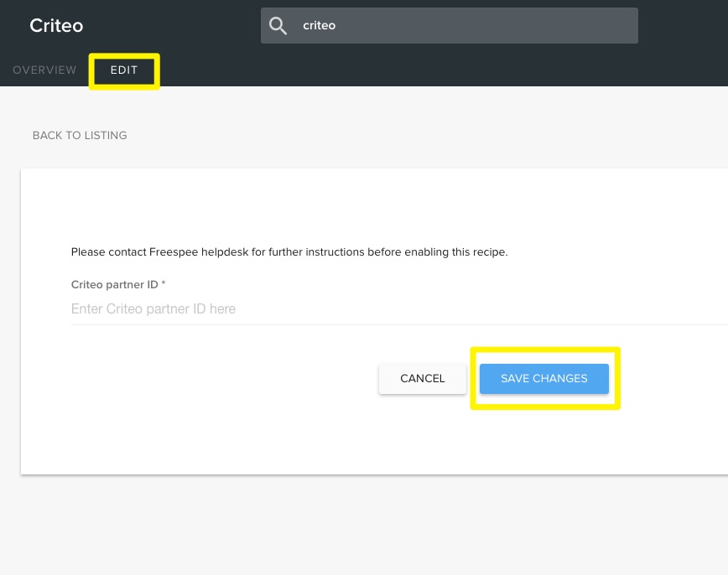The image size is (728, 575).
Task: Activate the magnifier icon in the search bar
Action: 278,25
